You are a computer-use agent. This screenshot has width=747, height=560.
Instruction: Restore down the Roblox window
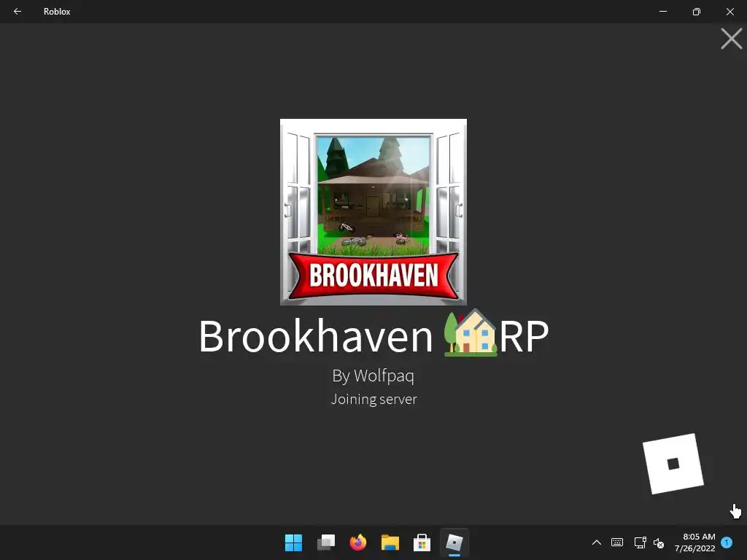[697, 12]
